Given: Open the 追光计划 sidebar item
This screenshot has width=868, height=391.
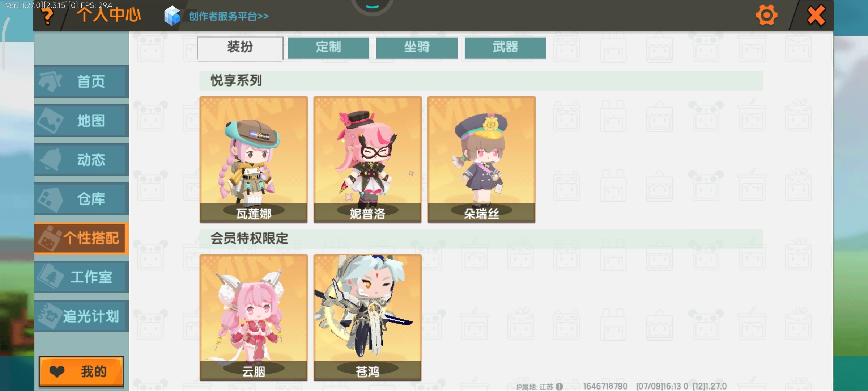Looking at the screenshot, I should coord(82,316).
